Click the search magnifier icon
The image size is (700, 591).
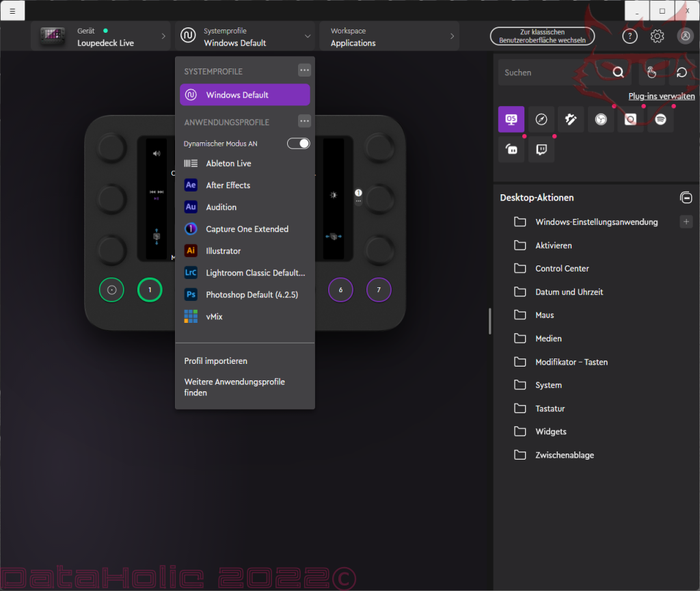point(618,72)
